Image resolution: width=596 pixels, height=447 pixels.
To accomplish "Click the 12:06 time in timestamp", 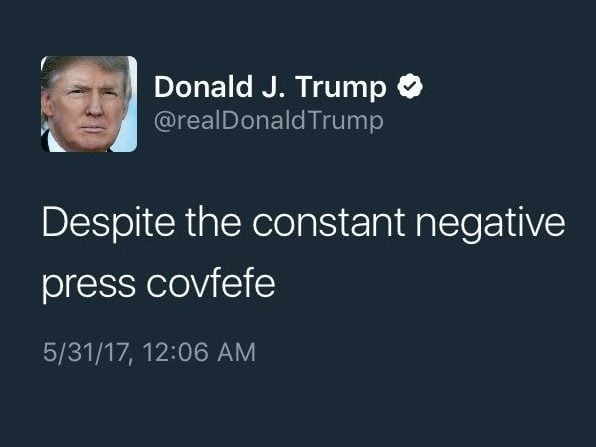I will tap(176, 352).
